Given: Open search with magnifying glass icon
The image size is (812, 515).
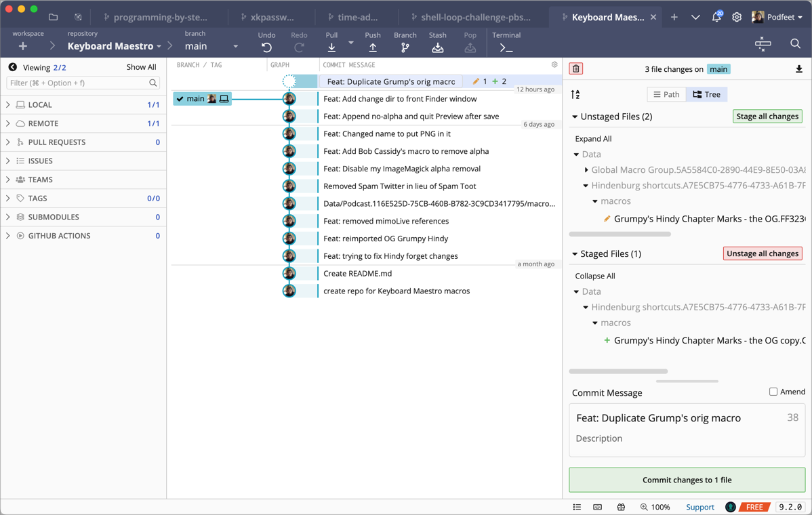Looking at the screenshot, I should pos(795,44).
